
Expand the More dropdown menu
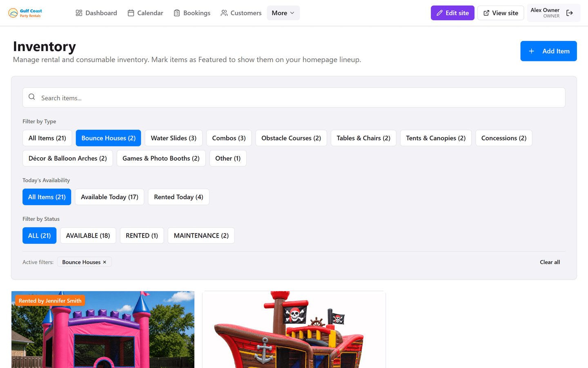pyautogui.click(x=283, y=13)
